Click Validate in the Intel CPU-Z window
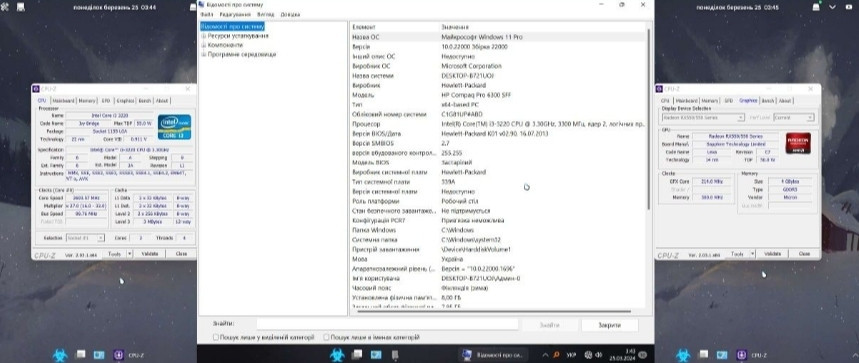Screen dimensions: 859x363 (150, 254)
